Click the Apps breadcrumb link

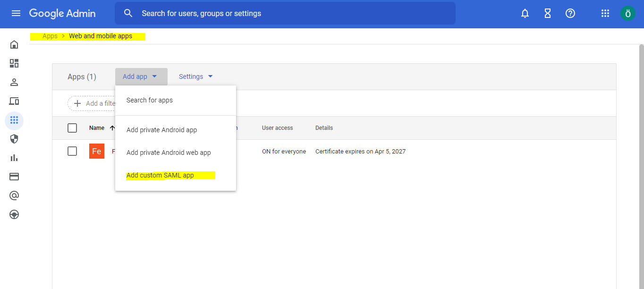[x=50, y=36]
